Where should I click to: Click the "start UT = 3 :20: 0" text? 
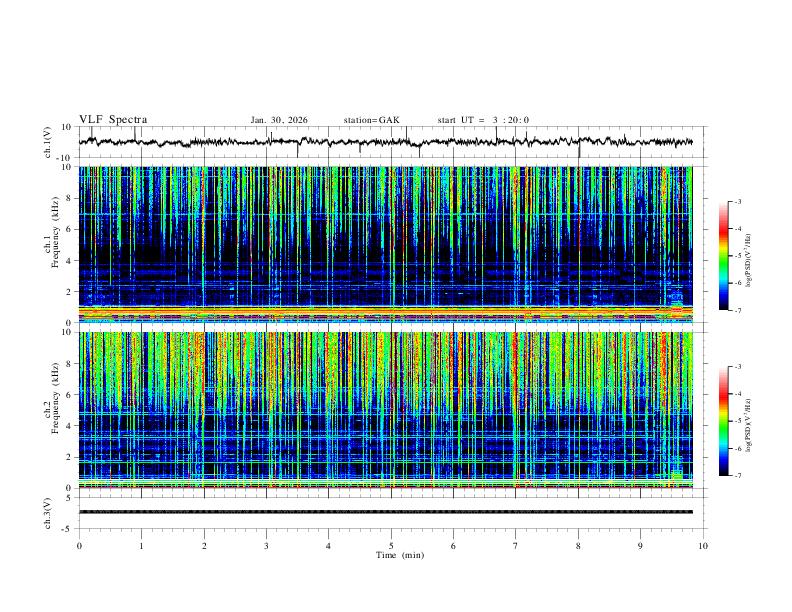pyautogui.click(x=483, y=120)
